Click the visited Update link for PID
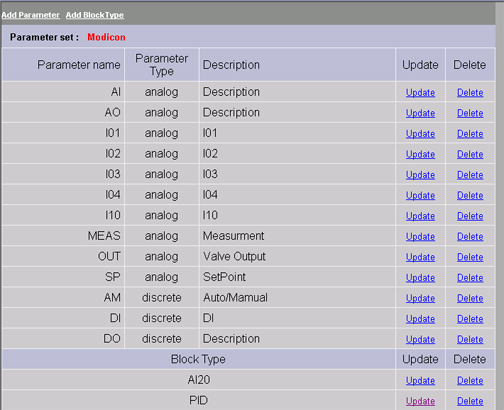This screenshot has width=504, height=410. 420,401
